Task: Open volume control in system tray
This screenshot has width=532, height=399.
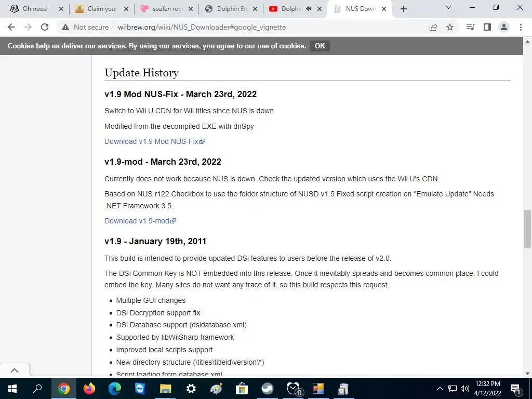Action: tap(465, 389)
